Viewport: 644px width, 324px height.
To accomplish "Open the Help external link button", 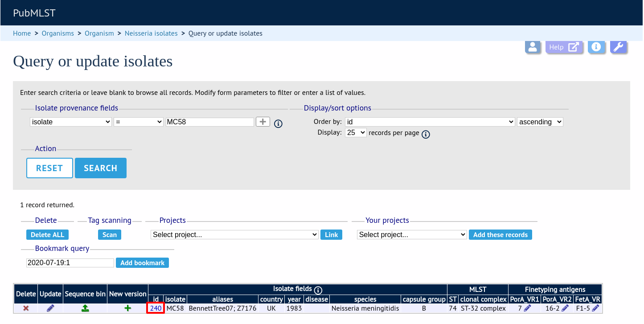I will (x=564, y=47).
